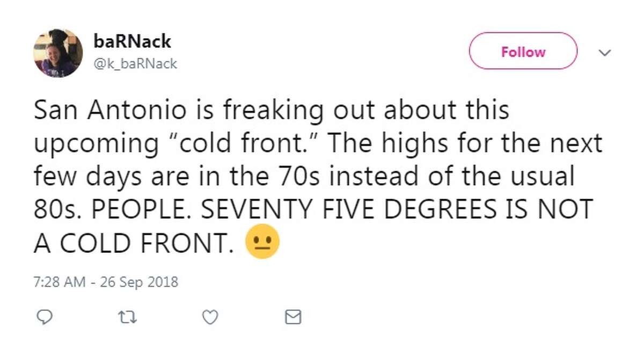Screen dimensions: 644x348
Task: Follow the baRNack account
Action: [523, 52]
